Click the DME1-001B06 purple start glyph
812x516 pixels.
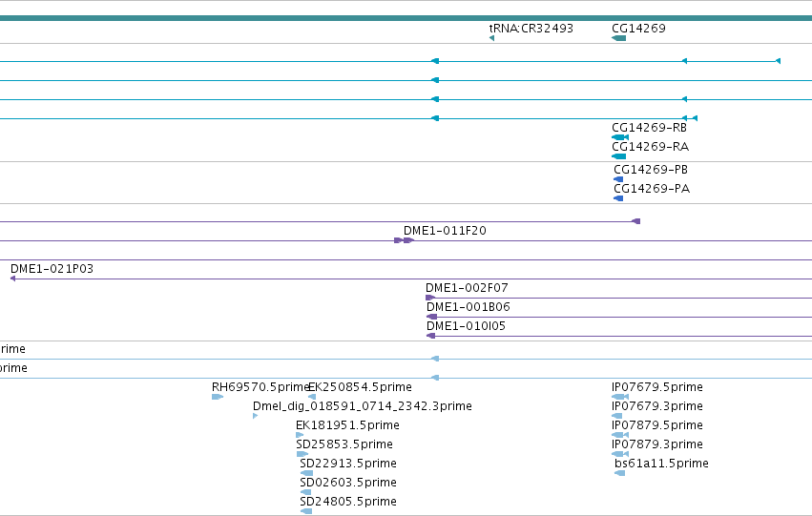tap(431, 318)
